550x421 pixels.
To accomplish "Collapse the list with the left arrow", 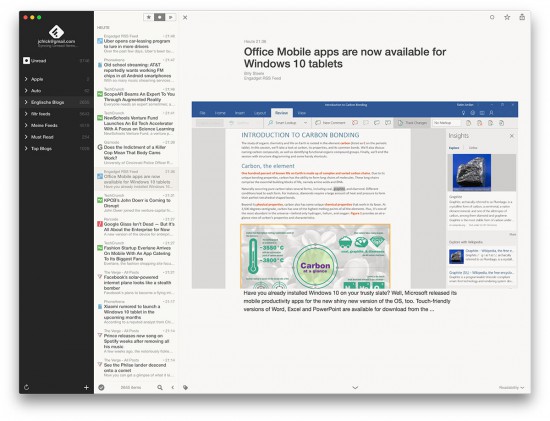I will 173,387.
